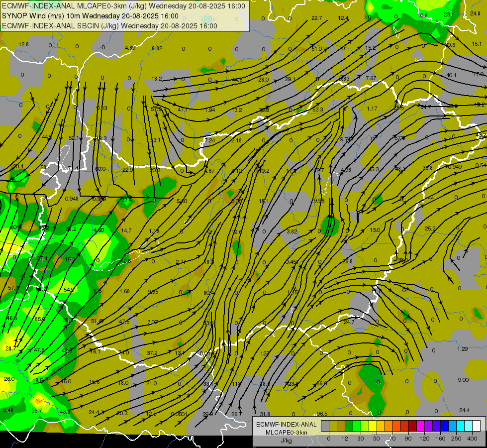The width and height of the screenshot is (487, 448).
Task: Click the map value '22.7'
Action: click(x=316, y=18)
